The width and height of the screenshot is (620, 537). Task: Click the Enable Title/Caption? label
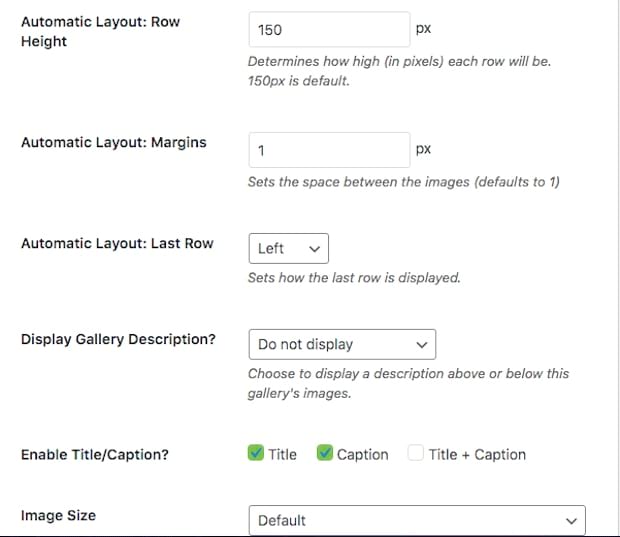95,454
